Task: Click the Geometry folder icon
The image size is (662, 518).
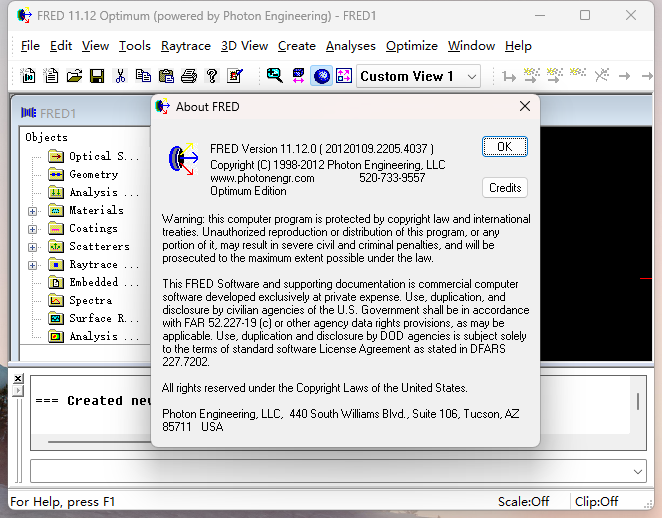Action: point(56,174)
